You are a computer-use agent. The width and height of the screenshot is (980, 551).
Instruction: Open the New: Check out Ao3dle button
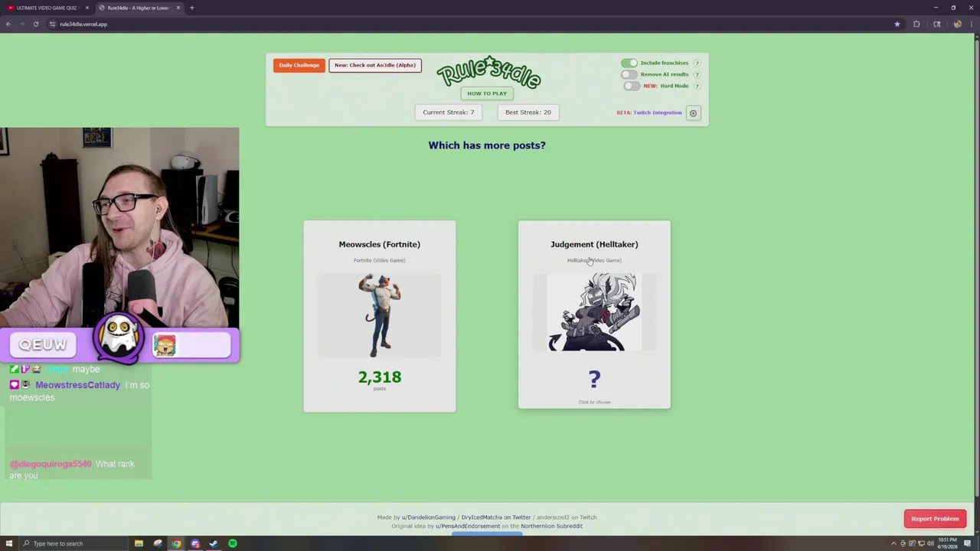(375, 65)
